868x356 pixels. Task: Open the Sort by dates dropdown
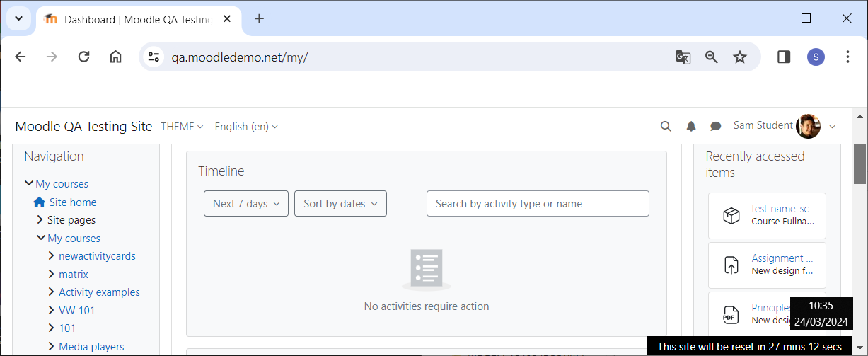(x=340, y=204)
